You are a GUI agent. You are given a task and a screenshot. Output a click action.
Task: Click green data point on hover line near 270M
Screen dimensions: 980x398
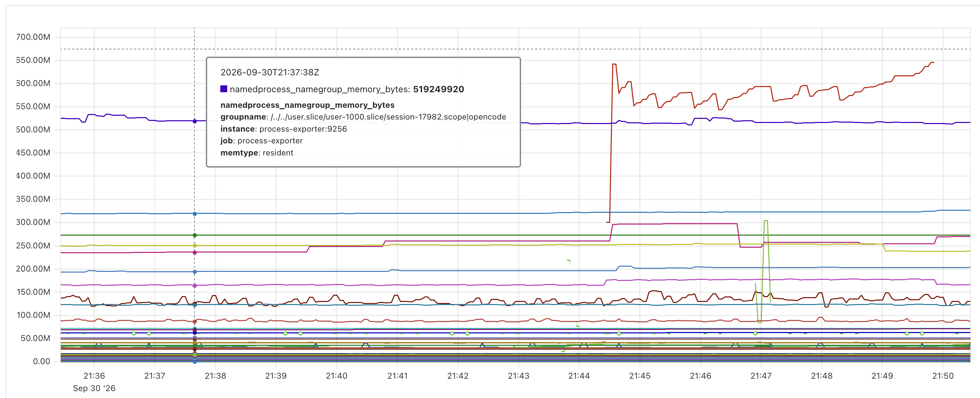(x=194, y=235)
